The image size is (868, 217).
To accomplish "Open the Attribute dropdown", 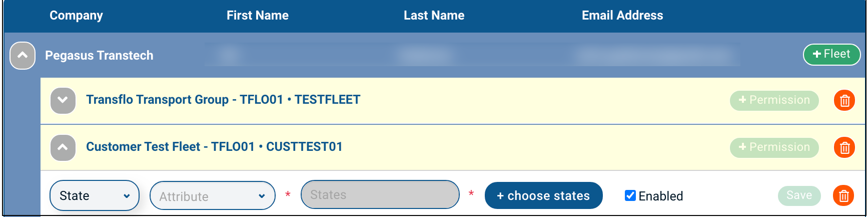I will tap(212, 196).
